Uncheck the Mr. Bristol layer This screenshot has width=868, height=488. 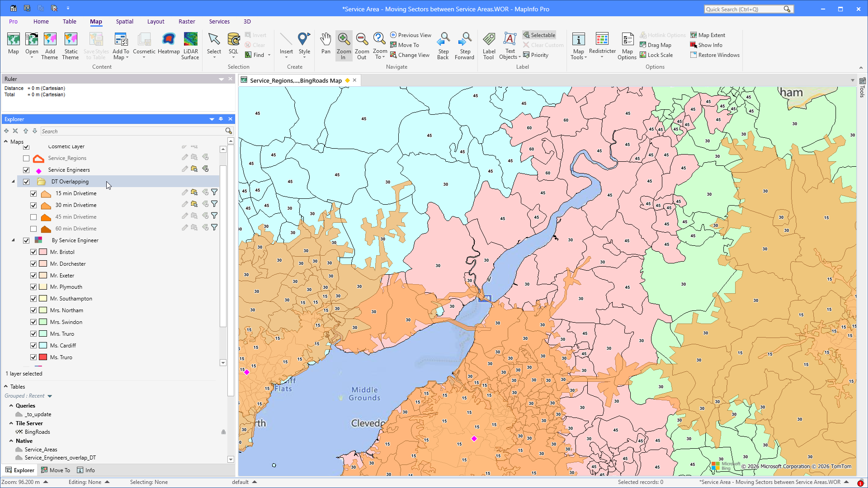[33, 252]
